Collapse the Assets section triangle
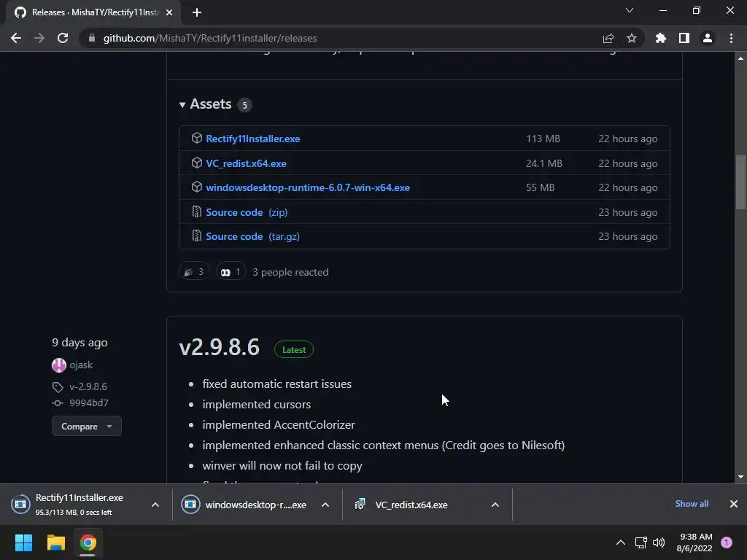Image resolution: width=747 pixels, height=560 pixels. pyautogui.click(x=182, y=104)
